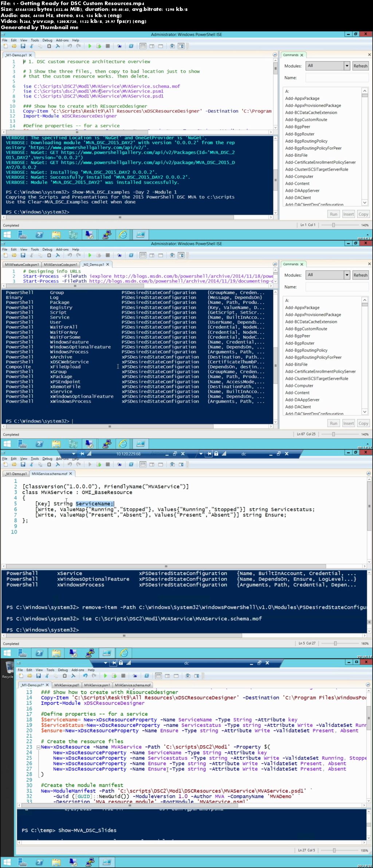373x868 pixels.
Task: Close MVAService.schema.mof tab in third window
Action: point(71,474)
